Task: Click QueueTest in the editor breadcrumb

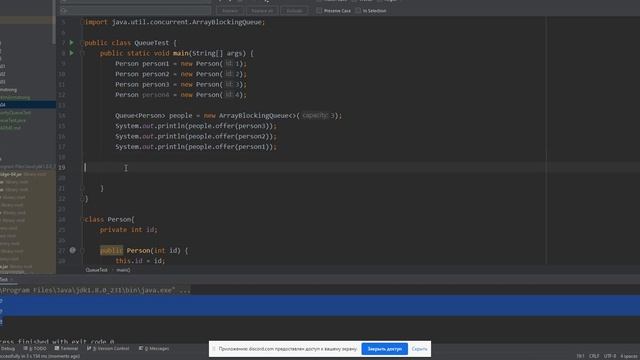Action: (96, 270)
